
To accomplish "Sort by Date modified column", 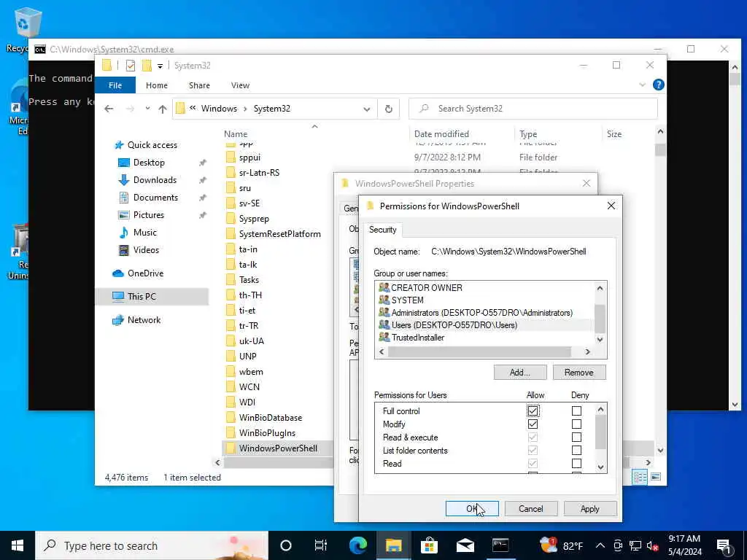I will pyautogui.click(x=441, y=134).
